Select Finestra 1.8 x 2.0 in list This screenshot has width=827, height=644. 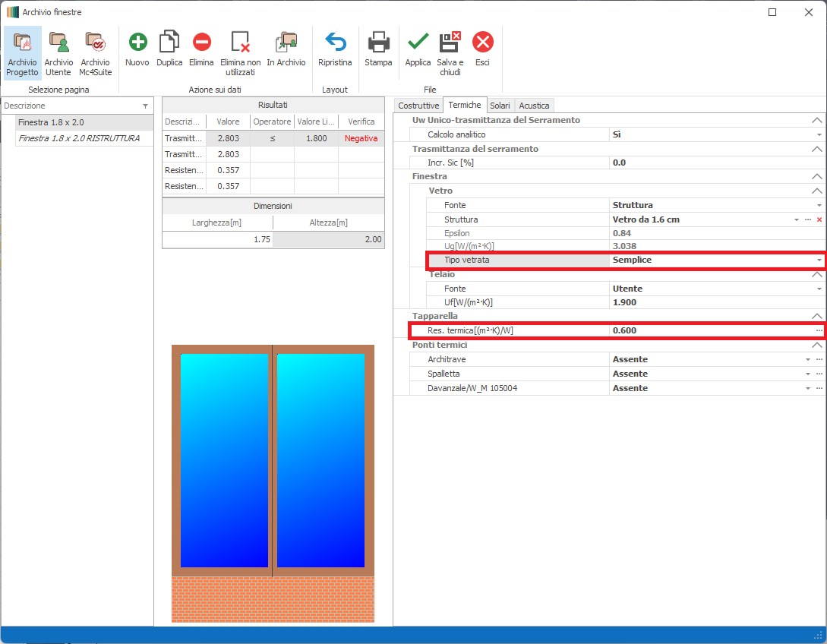84,122
